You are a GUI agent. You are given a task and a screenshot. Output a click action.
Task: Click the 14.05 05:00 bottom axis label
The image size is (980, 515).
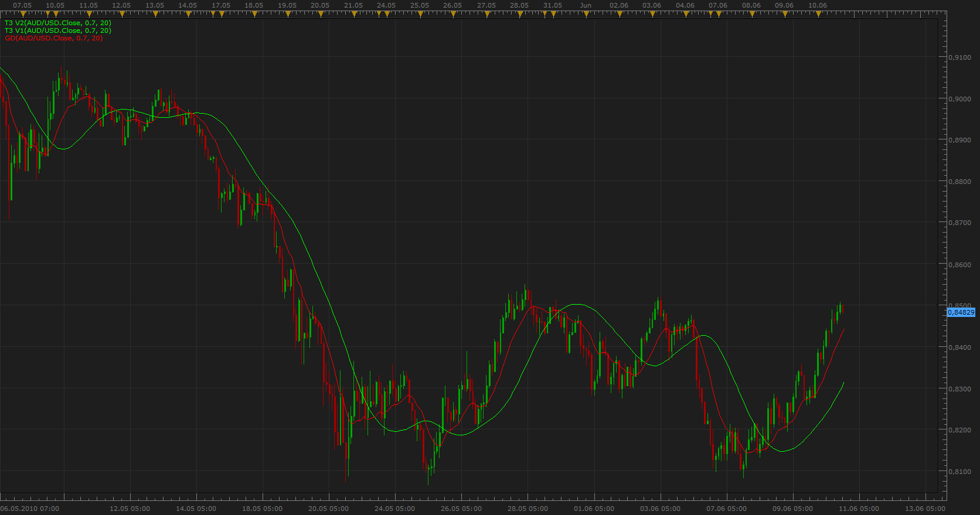(196, 509)
